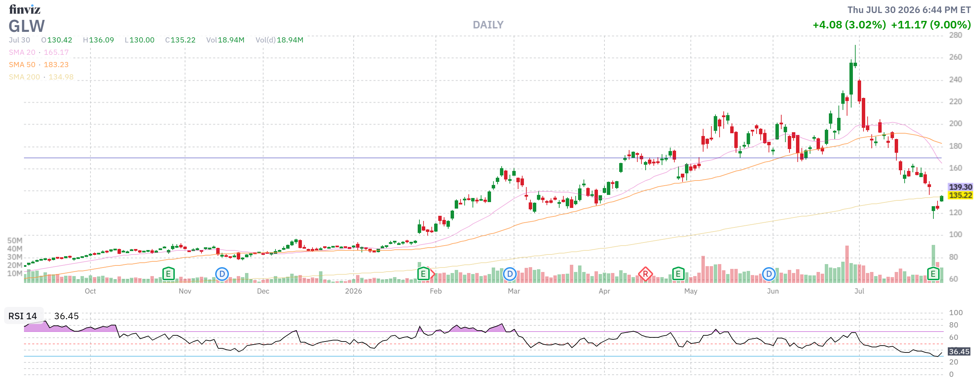
Task: Click the SMA 50 legend entry
Action: (39, 65)
